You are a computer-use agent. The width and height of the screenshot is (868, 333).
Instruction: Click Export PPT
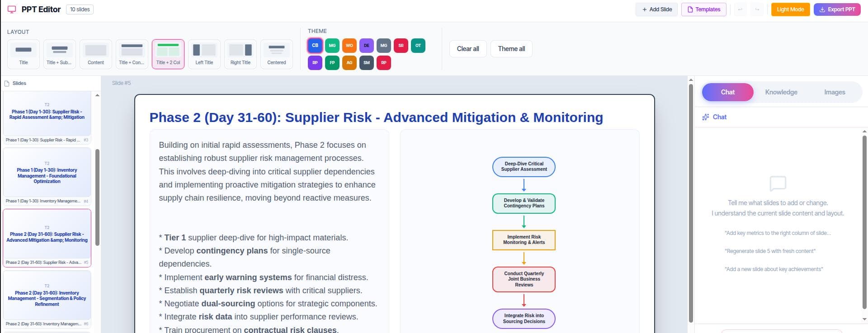coord(837,9)
